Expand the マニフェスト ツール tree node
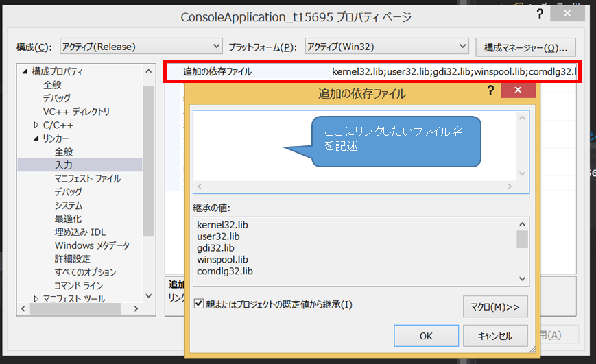Viewport: 596px width, 364px height. pyautogui.click(x=36, y=299)
